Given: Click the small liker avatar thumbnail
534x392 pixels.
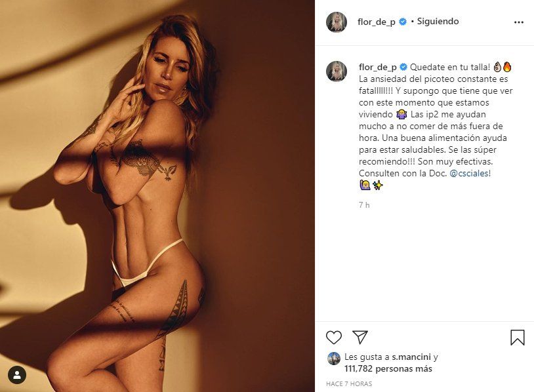Looking at the screenshot, I should click(x=334, y=359).
